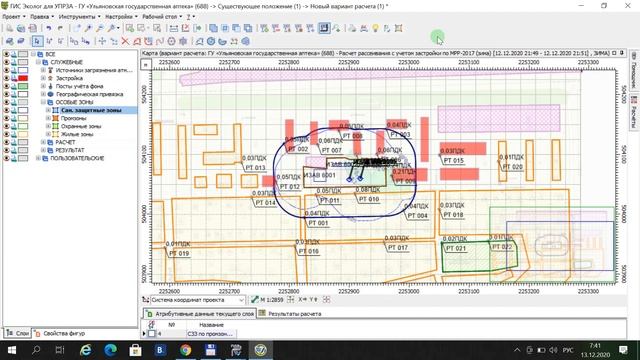Collapse the ОСОБЫЕ ЗОНЫ tree node
The image size is (640, 360).
coord(43,102)
